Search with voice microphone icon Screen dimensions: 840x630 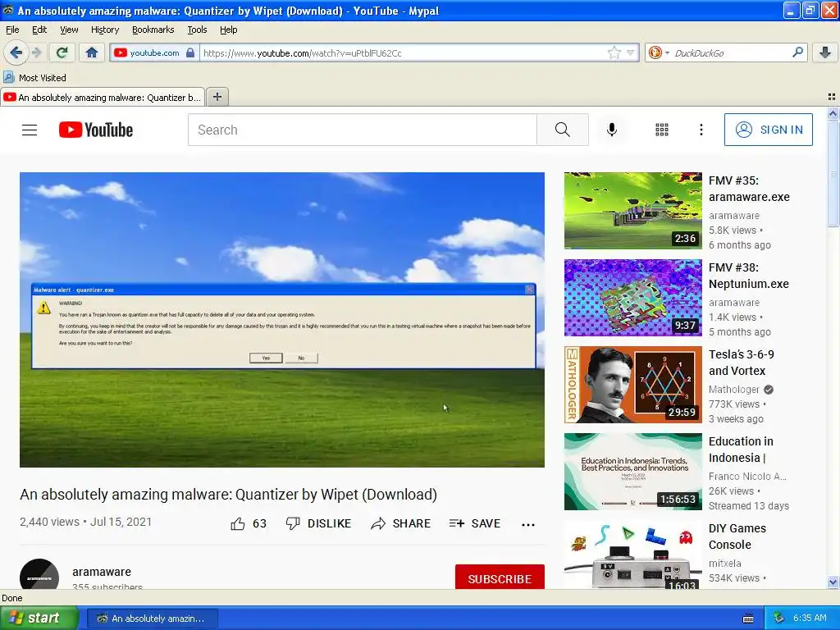(x=612, y=130)
